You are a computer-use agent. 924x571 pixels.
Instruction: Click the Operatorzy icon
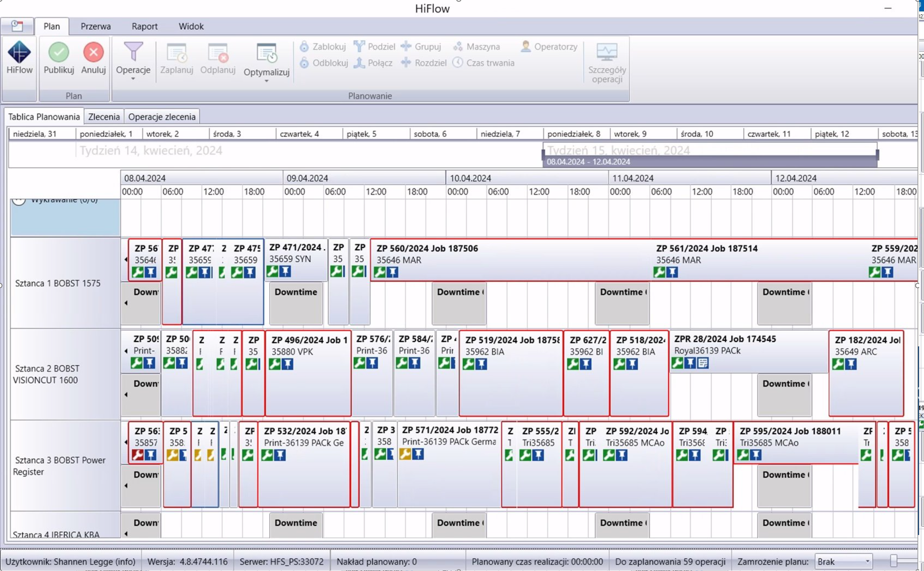click(526, 46)
